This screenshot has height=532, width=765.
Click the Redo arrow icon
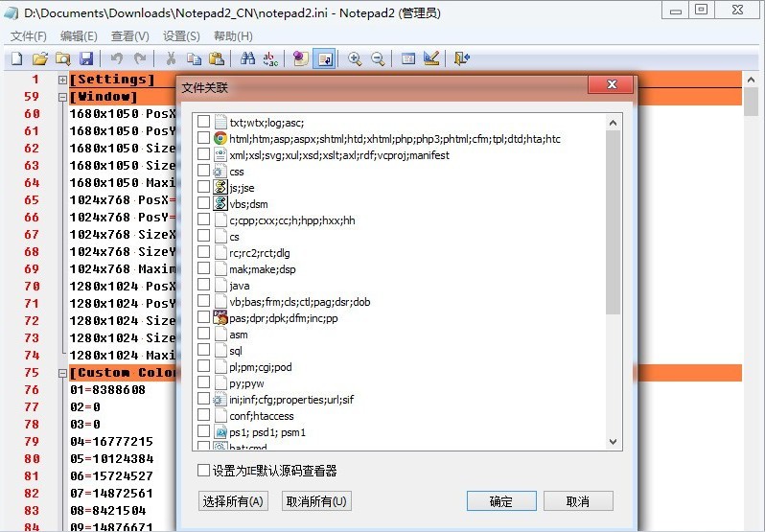coord(140,59)
